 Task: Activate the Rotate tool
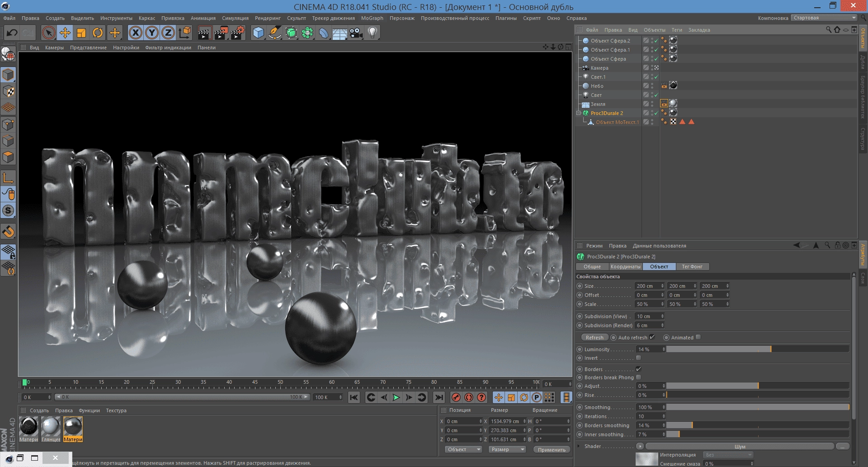coord(98,33)
